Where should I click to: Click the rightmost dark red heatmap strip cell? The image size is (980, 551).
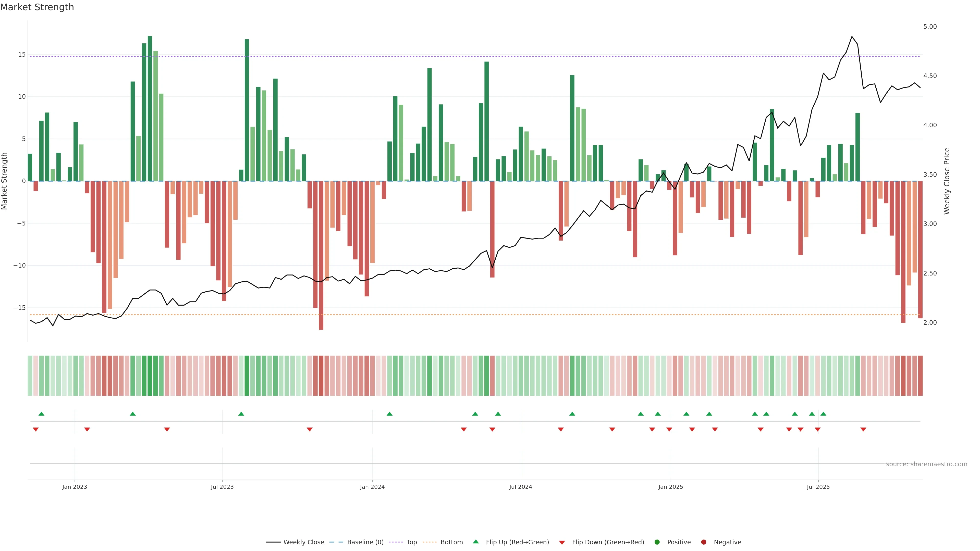click(920, 375)
